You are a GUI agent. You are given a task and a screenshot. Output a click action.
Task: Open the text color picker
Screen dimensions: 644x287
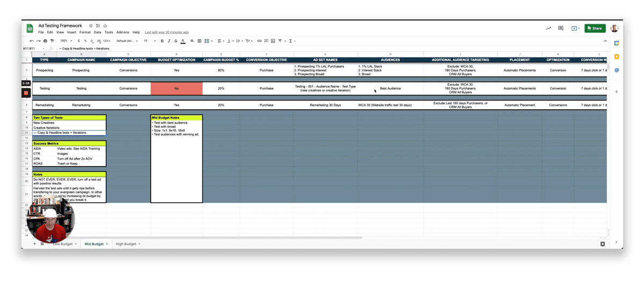[x=183, y=41]
